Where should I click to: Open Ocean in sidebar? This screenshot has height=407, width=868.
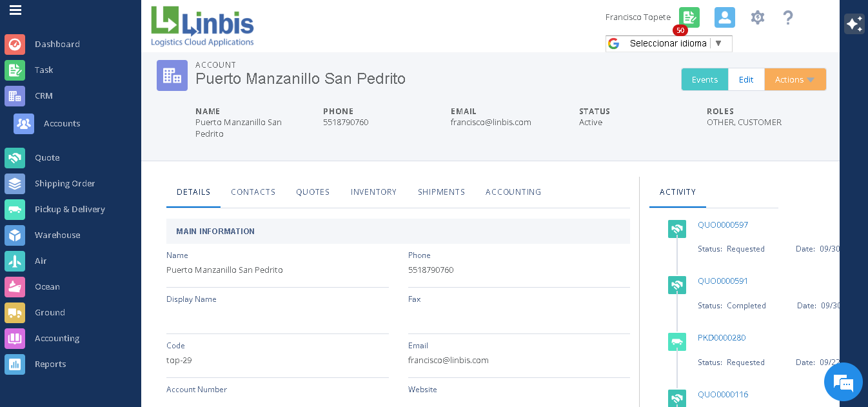(47, 287)
